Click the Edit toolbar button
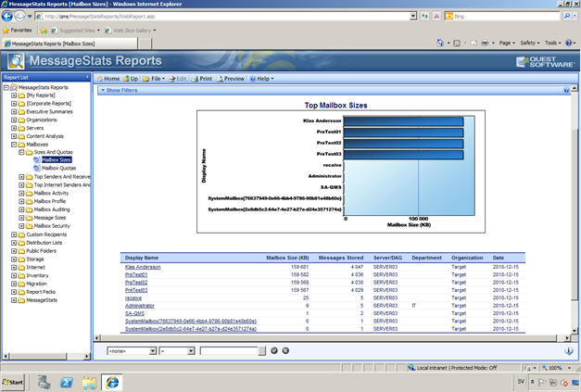Image resolution: width=581 pixels, height=392 pixels. point(178,79)
